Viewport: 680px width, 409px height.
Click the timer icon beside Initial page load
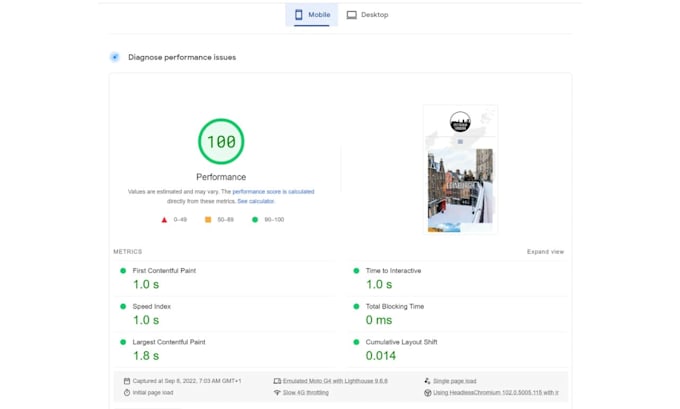click(127, 393)
